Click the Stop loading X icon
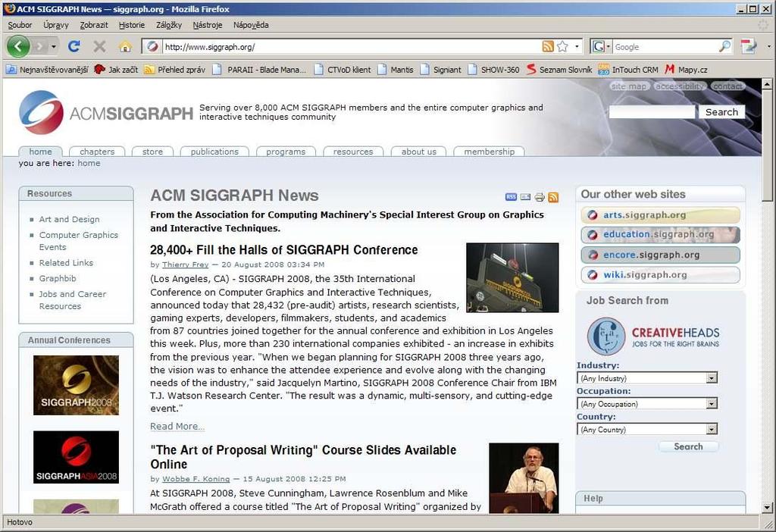776x532 pixels. click(x=99, y=46)
